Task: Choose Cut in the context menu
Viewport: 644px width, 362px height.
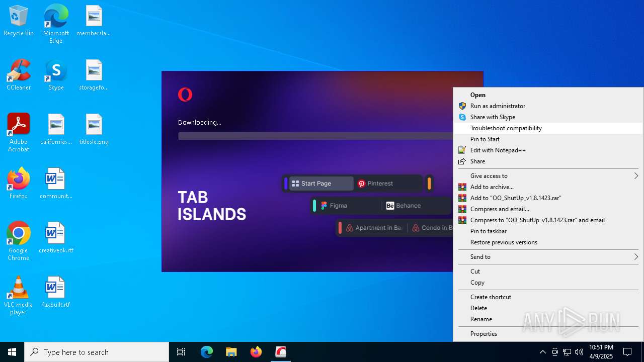Action: coord(548,271)
